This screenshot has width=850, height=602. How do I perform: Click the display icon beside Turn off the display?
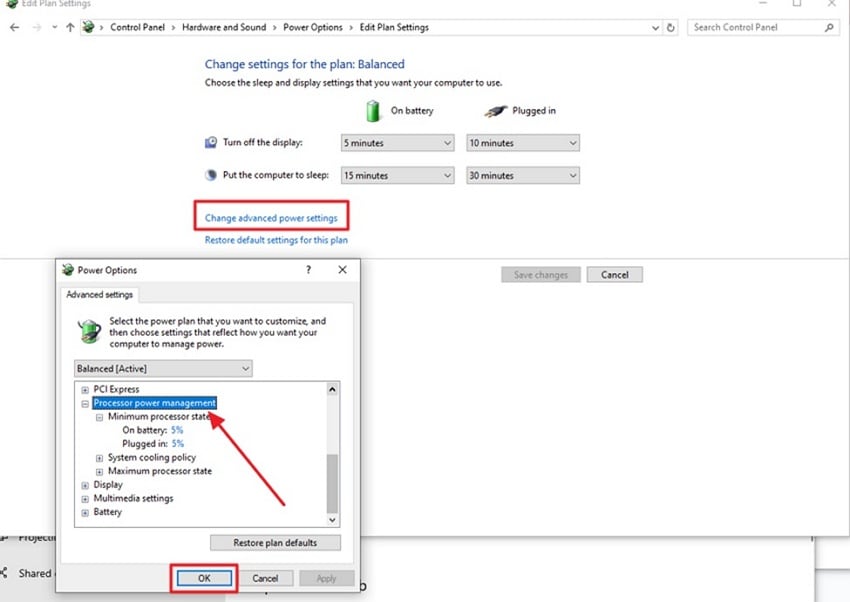coord(210,142)
